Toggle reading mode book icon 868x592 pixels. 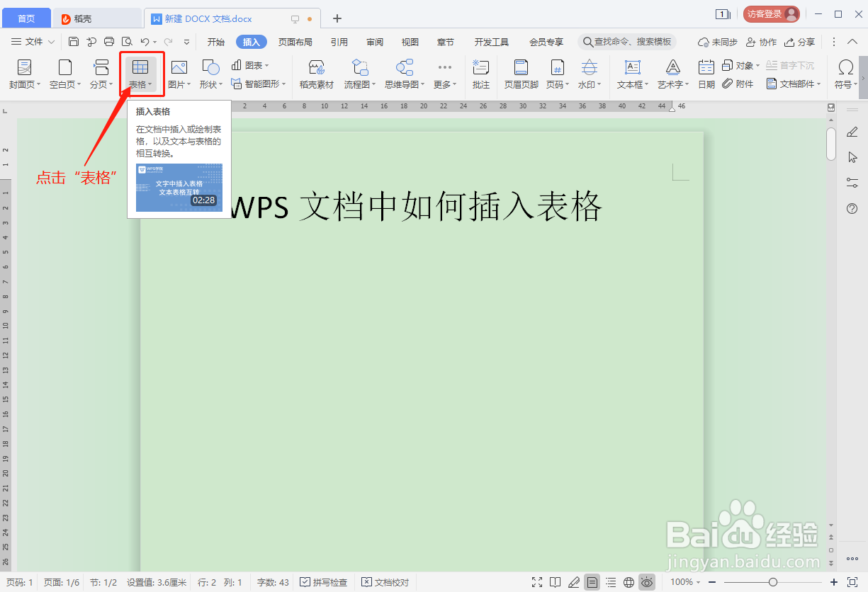(556, 582)
